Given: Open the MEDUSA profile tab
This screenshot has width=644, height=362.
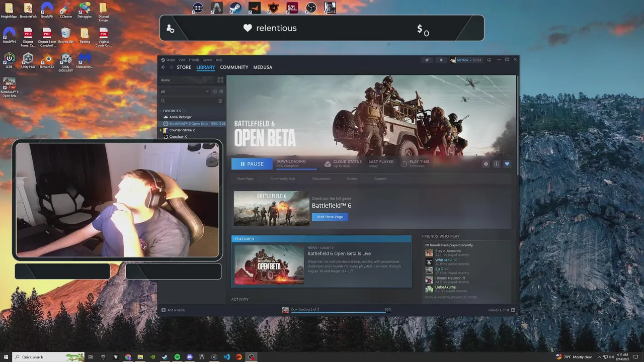Looking at the screenshot, I should click(263, 67).
